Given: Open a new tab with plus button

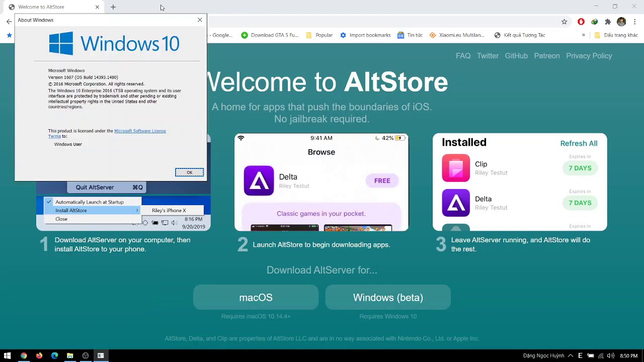Looking at the screenshot, I should point(113,7).
